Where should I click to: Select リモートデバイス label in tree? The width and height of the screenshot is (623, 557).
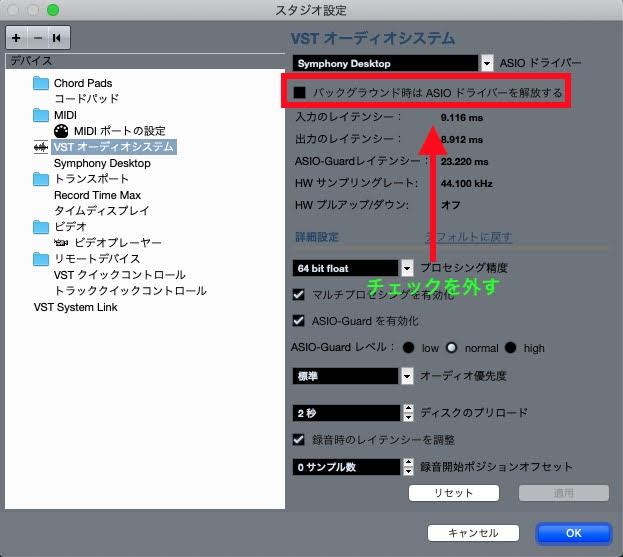tap(97, 259)
